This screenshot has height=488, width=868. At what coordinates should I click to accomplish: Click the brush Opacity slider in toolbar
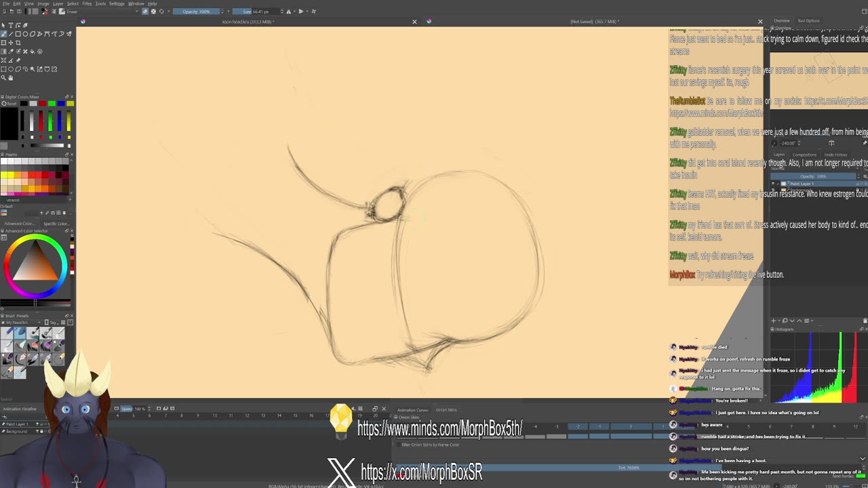196,12
